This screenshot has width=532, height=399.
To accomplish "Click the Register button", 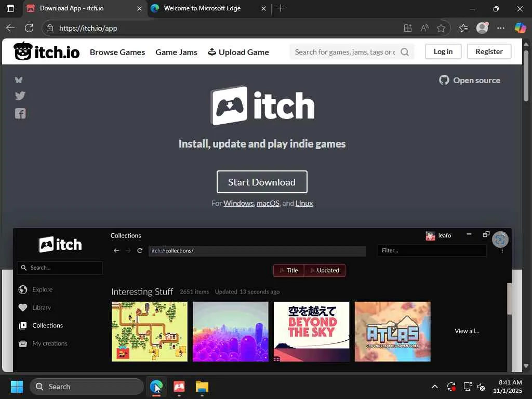I will point(489,51).
